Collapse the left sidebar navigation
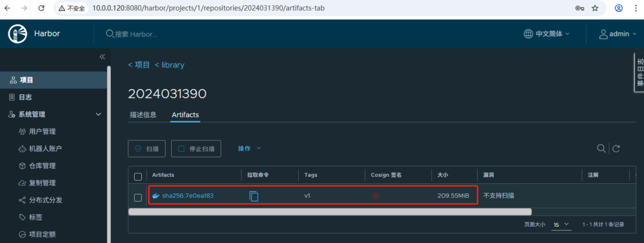 pyautogui.click(x=102, y=57)
